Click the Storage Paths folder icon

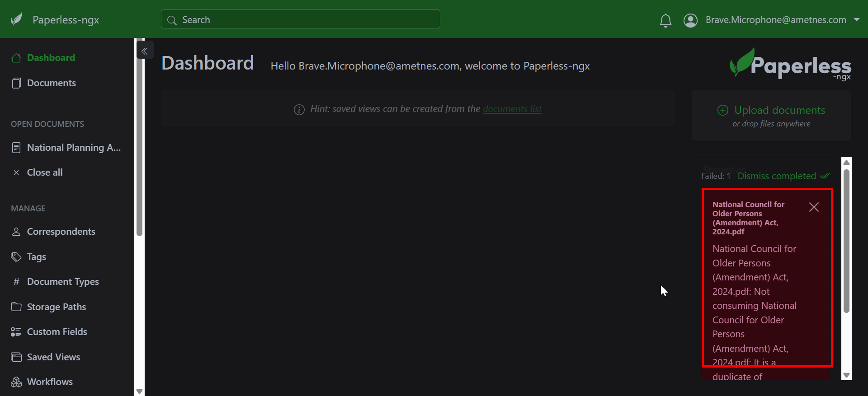tap(16, 307)
